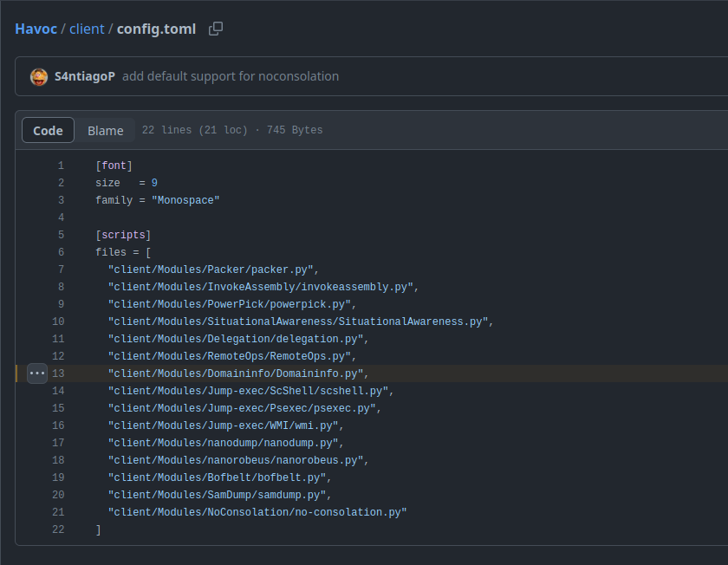Open the noconsolation commit message

point(231,76)
